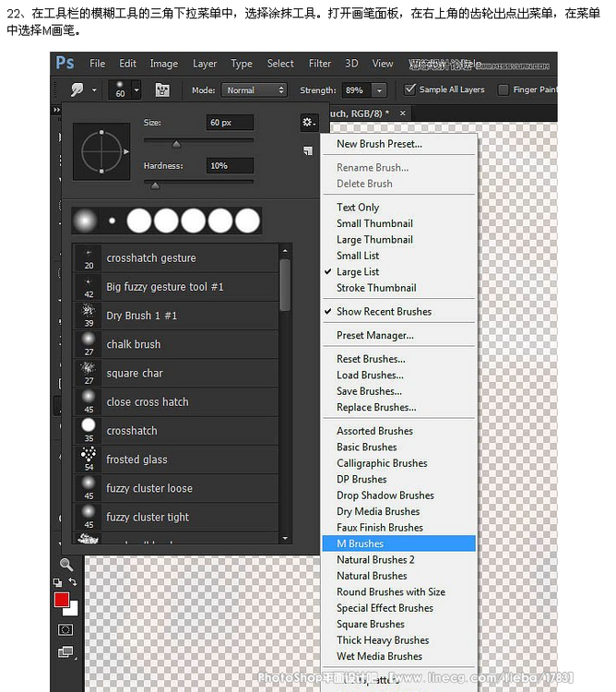
Task: Click brush list scroll up arrow
Action: pos(285,250)
